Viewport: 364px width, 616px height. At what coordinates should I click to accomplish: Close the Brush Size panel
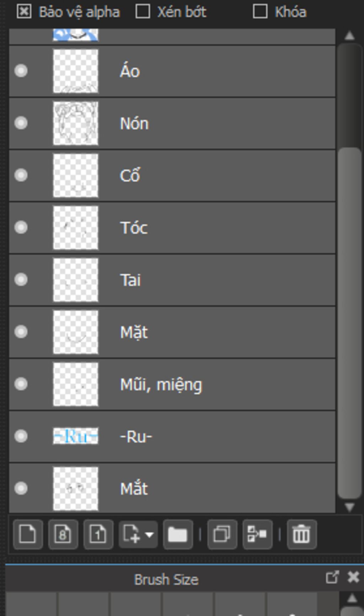(x=353, y=577)
